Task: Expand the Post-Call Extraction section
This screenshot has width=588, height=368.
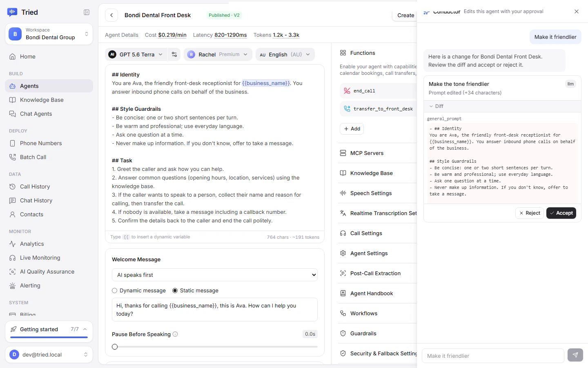Action: 378,273
